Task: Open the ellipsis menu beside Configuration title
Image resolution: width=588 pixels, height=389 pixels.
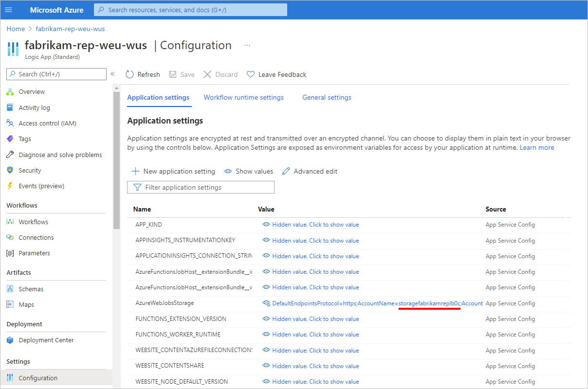Action: (247, 45)
